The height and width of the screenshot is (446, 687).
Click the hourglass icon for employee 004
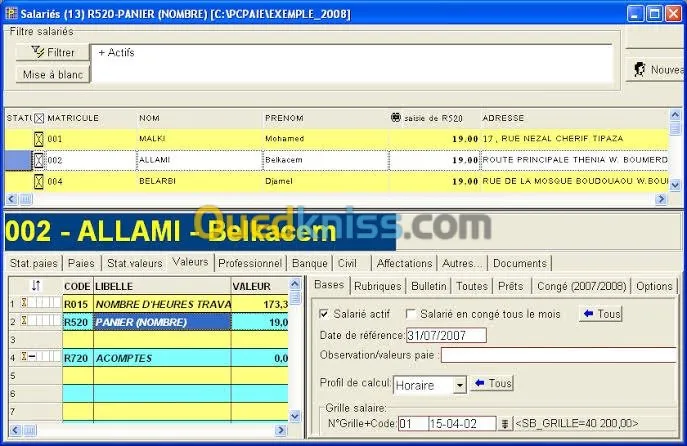tap(39, 182)
